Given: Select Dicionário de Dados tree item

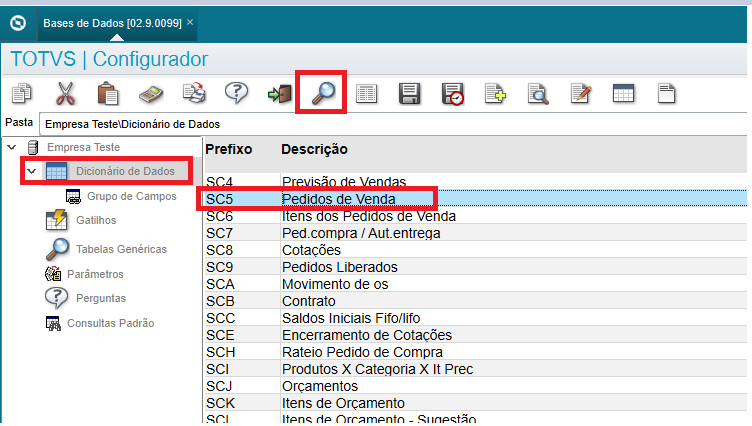Looking at the screenshot, I should pos(125,171).
